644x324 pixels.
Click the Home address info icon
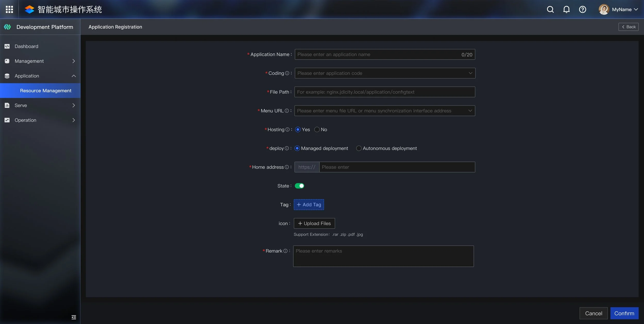(x=287, y=167)
